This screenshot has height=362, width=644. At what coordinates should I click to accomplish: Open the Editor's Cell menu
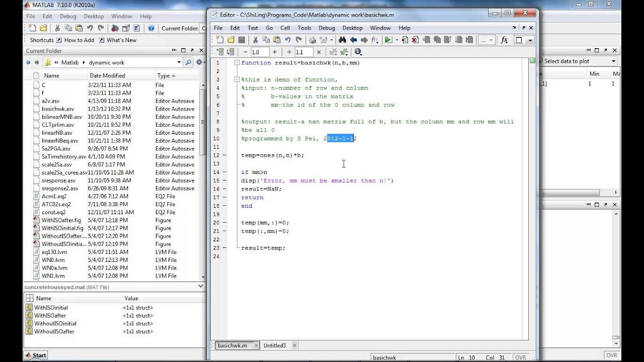(285, 28)
